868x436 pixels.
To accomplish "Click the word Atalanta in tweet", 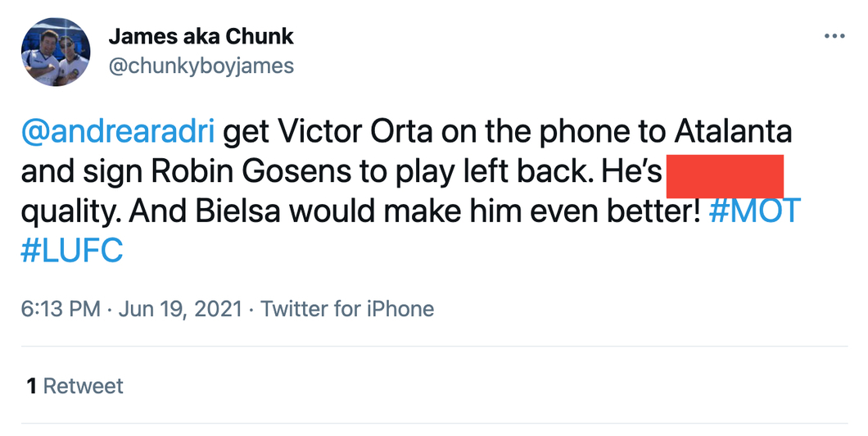I will click(x=733, y=132).
